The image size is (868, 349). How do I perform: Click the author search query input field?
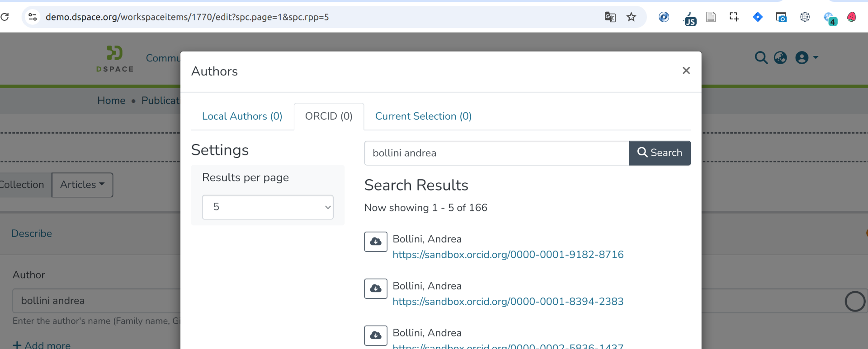pos(496,153)
